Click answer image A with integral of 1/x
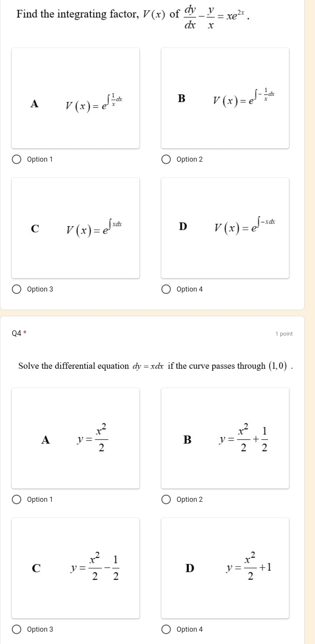 coord(76,98)
